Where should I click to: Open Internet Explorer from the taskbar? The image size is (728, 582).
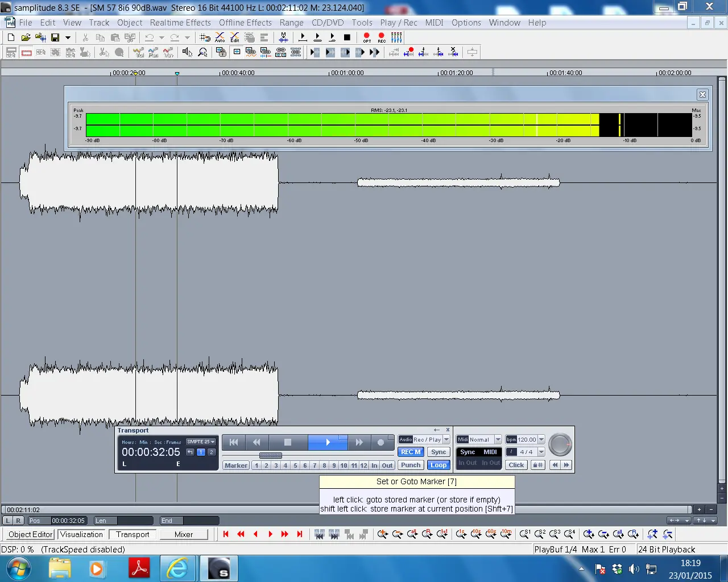(x=177, y=568)
